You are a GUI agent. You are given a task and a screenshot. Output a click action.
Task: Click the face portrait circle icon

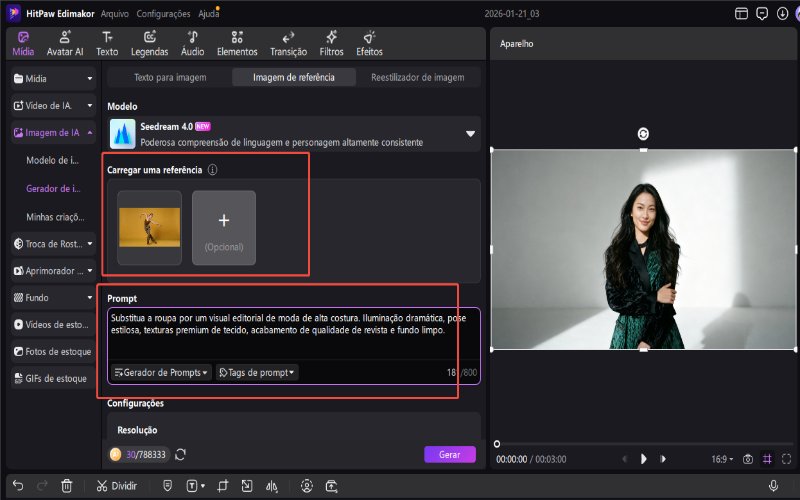[x=307, y=486]
